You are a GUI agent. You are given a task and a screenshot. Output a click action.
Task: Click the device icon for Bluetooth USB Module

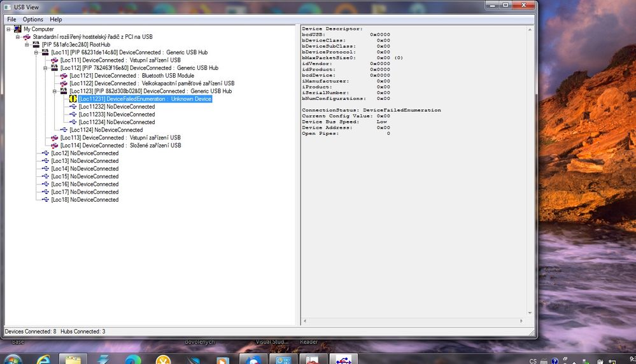64,76
